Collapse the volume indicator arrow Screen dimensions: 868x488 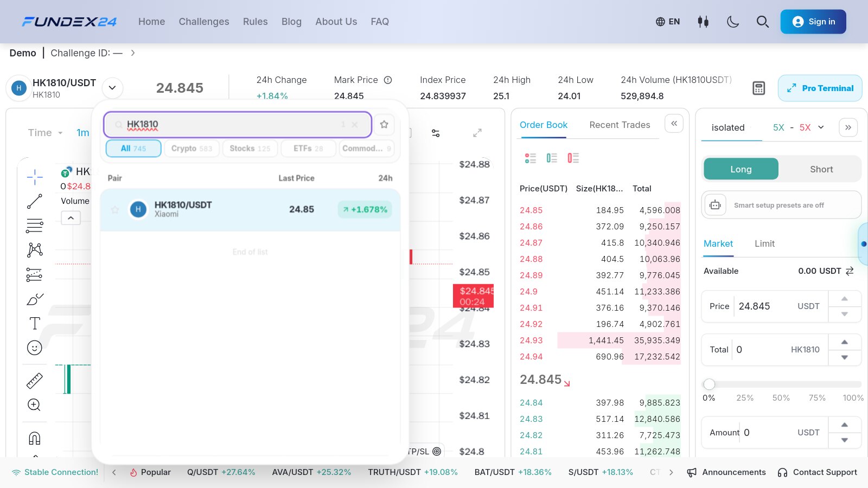pos(71,218)
